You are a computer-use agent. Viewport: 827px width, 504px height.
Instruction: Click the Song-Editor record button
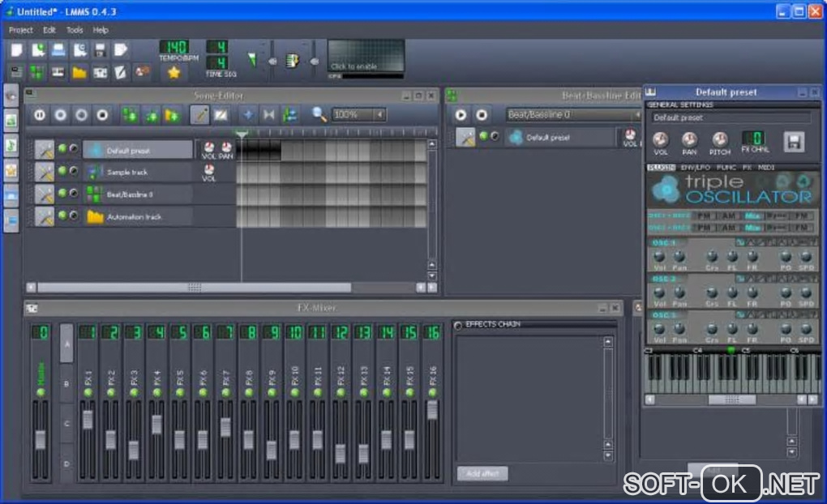point(60,115)
